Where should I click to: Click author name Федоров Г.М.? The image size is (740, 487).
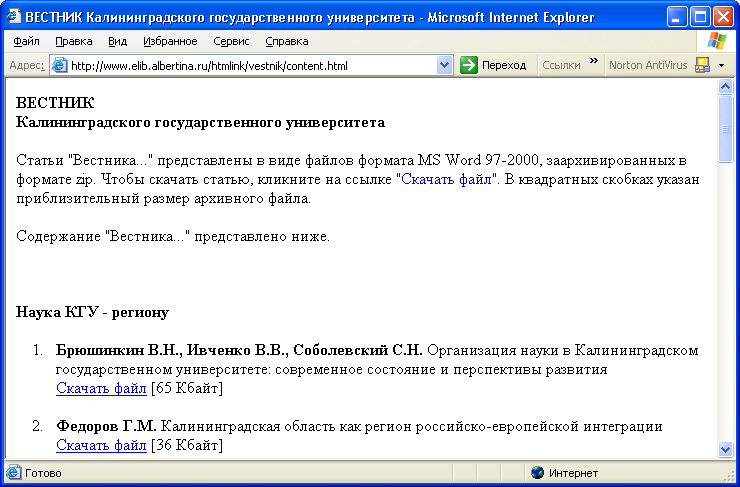point(106,427)
